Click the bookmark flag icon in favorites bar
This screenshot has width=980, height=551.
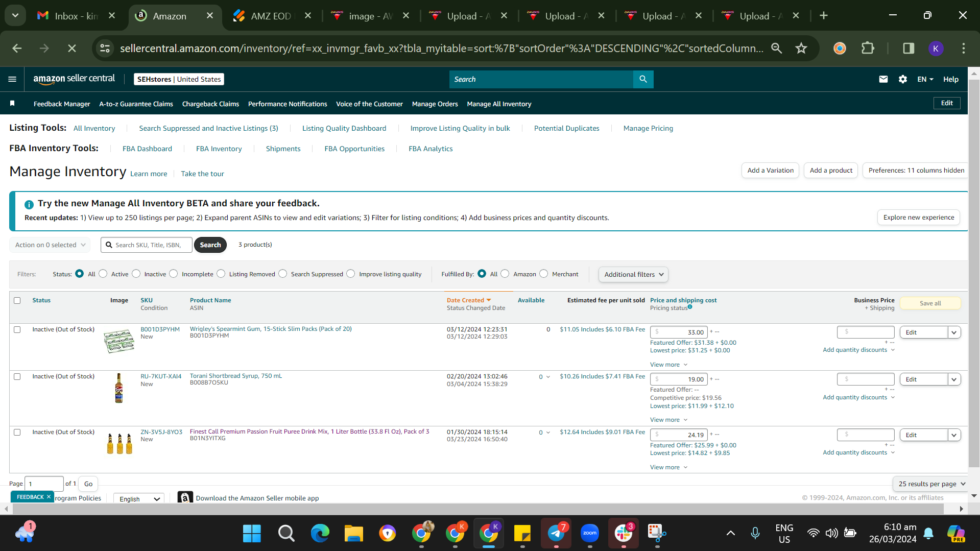click(x=12, y=104)
